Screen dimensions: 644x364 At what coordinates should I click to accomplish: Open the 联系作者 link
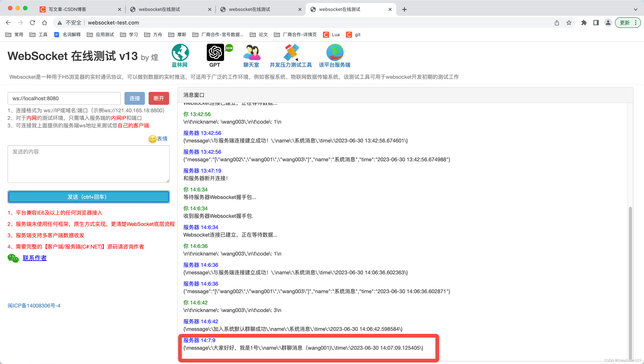[x=35, y=258]
